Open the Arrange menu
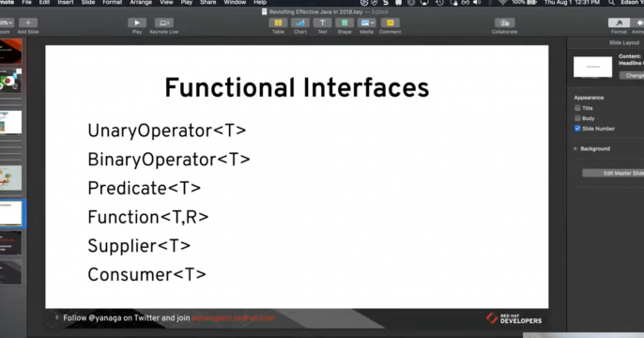 (x=141, y=3)
